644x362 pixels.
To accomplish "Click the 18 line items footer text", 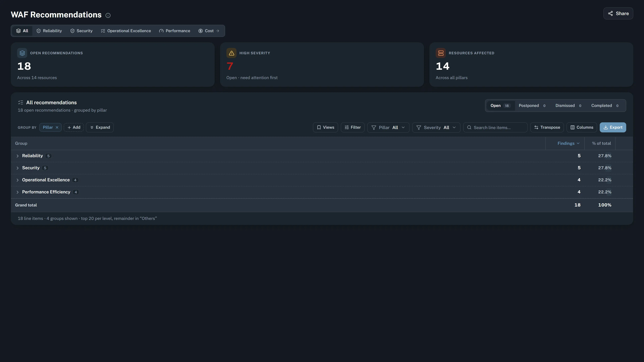I will pos(87,218).
